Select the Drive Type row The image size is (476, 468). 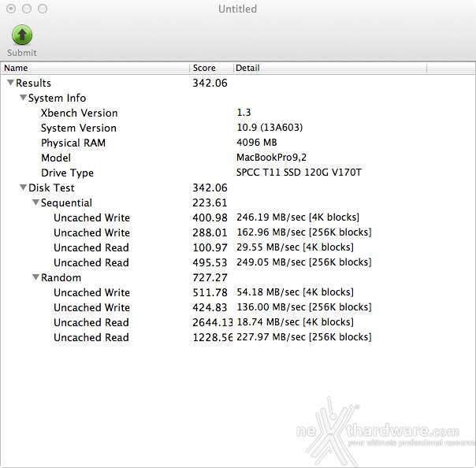(x=238, y=173)
